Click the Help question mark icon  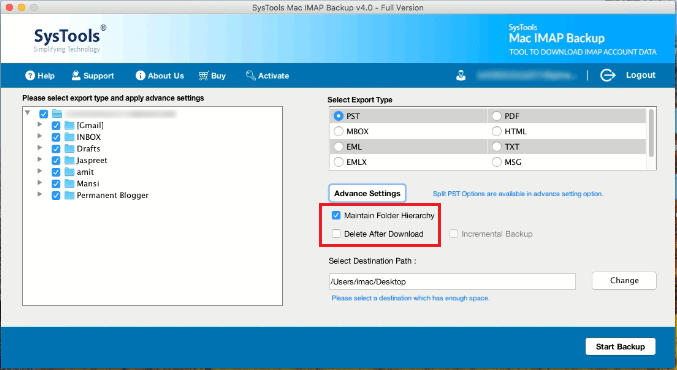point(30,76)
